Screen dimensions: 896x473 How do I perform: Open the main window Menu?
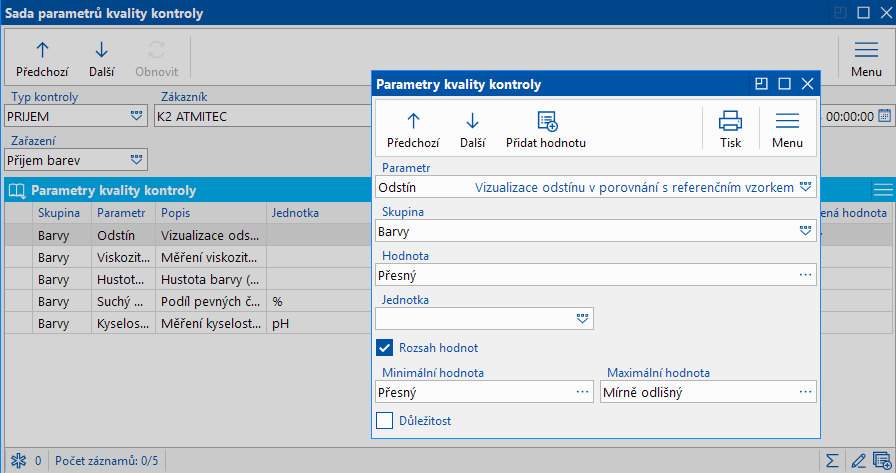(866, 58)
